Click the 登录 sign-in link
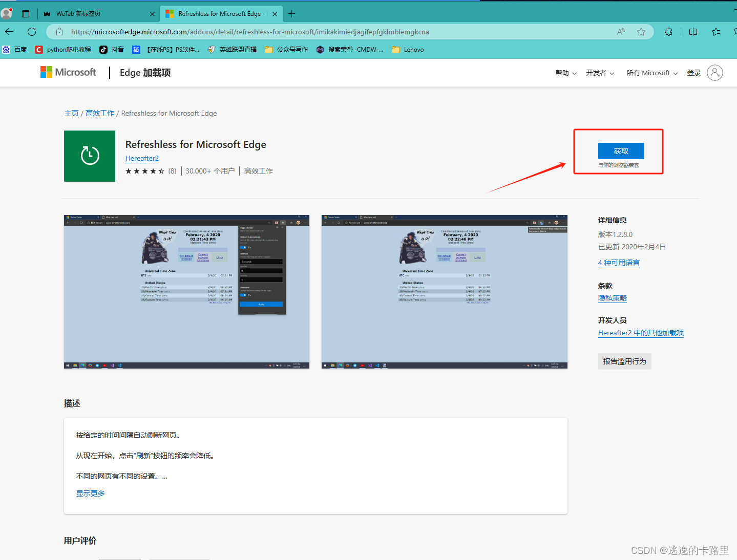Screen dimensions: 737x560 (x=694, y=73)
